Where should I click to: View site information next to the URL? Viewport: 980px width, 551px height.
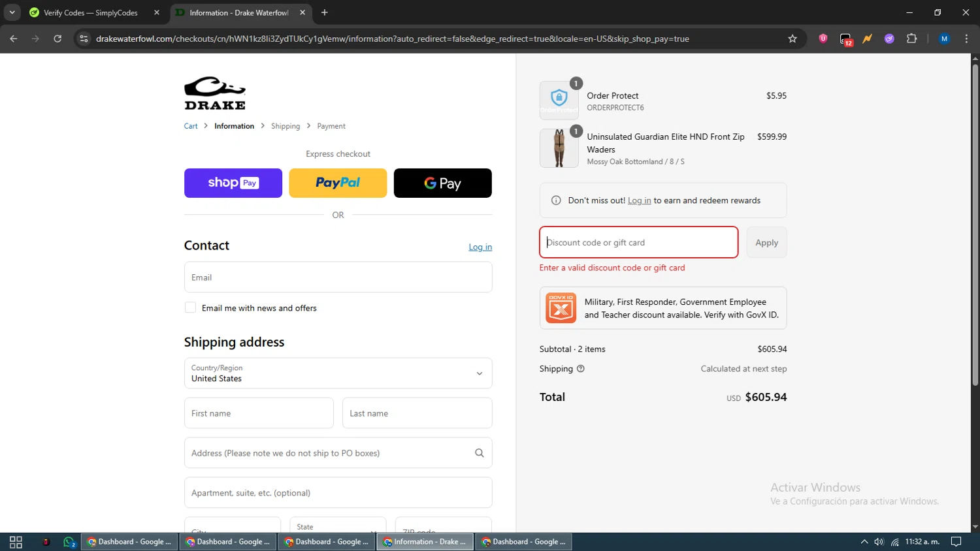(x=84, y=39)
